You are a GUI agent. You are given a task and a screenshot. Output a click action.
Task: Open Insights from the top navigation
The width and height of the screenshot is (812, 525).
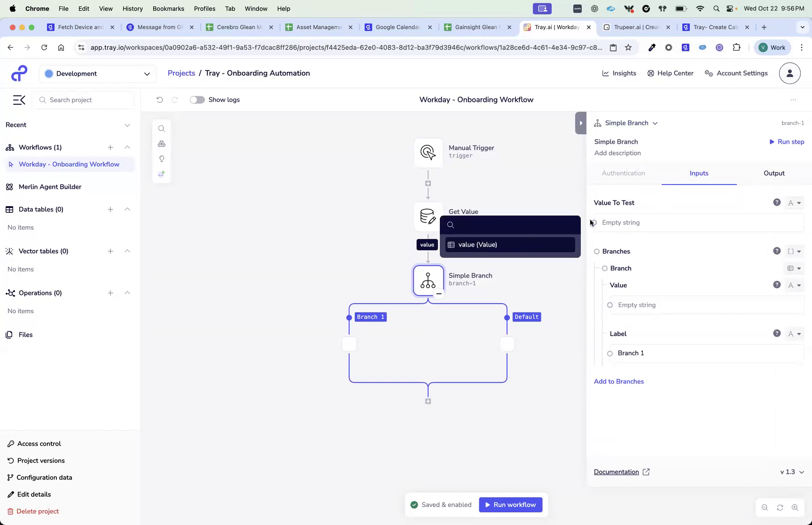tap(619, 73)
